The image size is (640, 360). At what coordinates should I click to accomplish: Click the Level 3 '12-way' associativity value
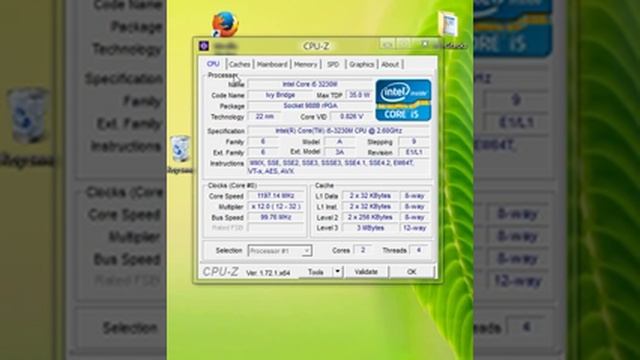tap(414, 228)
